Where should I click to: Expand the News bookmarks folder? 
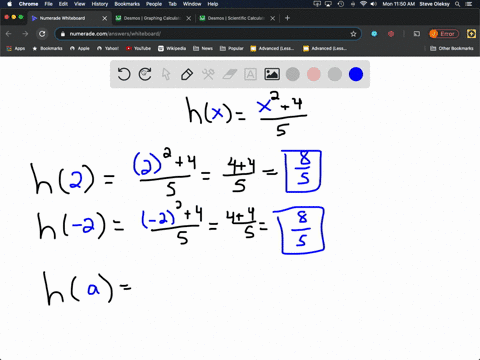pyautogui.click(x=203, y=48)
